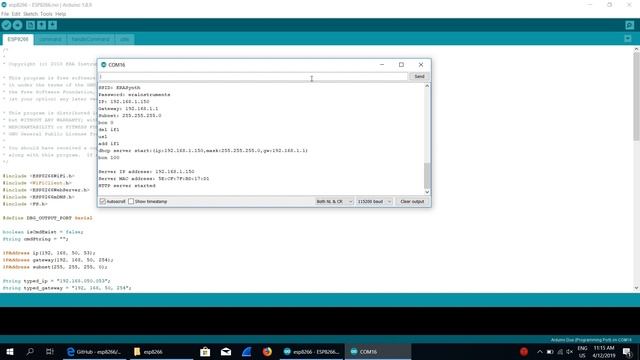Image resolution: width=640 pixels, height=360 pixels.
Task: Click the 'Subnet: 255.255.255.0' output line
Action: (x=130, y=116)
